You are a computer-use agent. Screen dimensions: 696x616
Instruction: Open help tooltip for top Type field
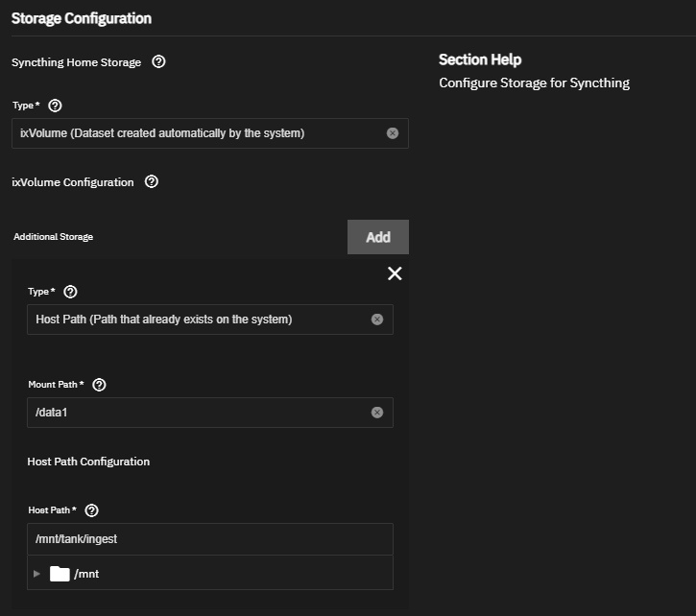coord(55,106)
